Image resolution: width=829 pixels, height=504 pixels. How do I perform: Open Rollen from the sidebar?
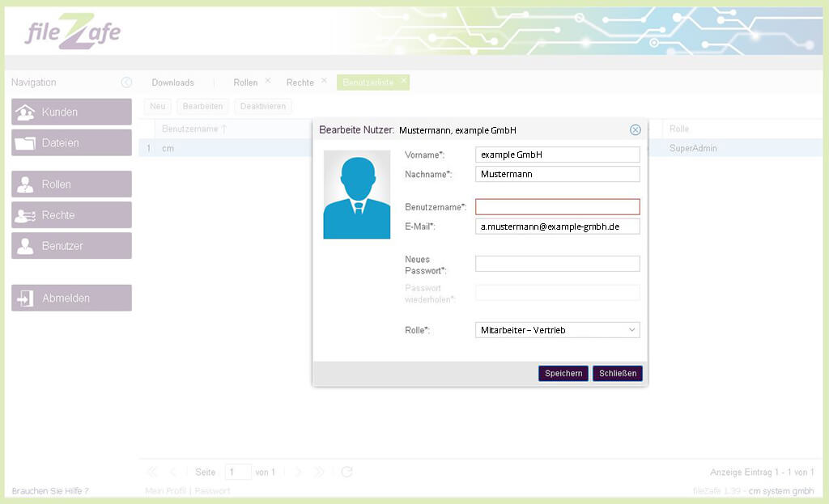click(71, 184)
